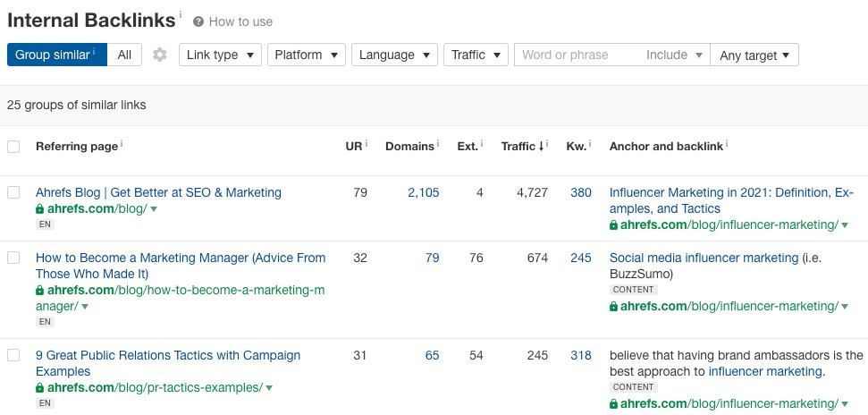Sort table by Domains column header
The image size is (868, 415).
409,147
